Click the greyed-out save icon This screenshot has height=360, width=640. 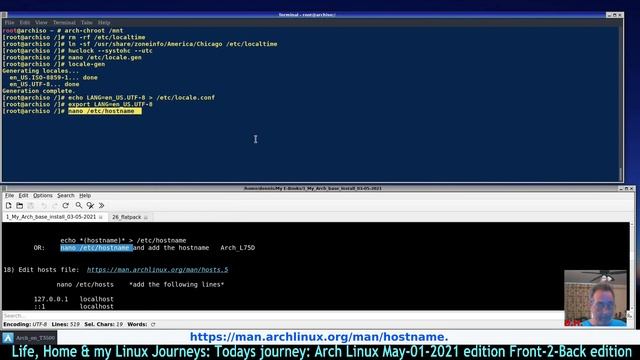pyautogui.click(x=31, y=206)
